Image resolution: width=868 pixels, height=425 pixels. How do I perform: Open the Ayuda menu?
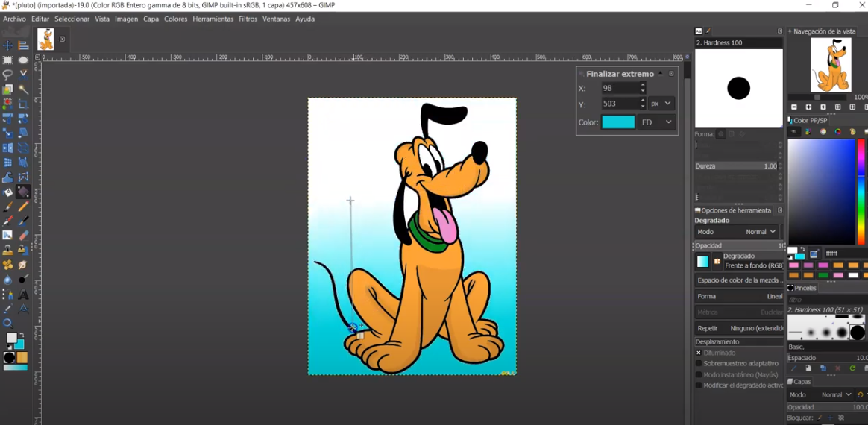click(305, 19)
